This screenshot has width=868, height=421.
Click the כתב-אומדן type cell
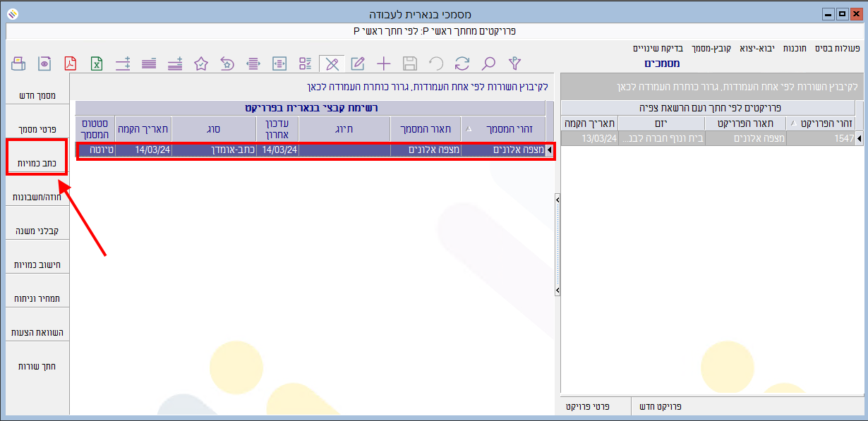213,150
